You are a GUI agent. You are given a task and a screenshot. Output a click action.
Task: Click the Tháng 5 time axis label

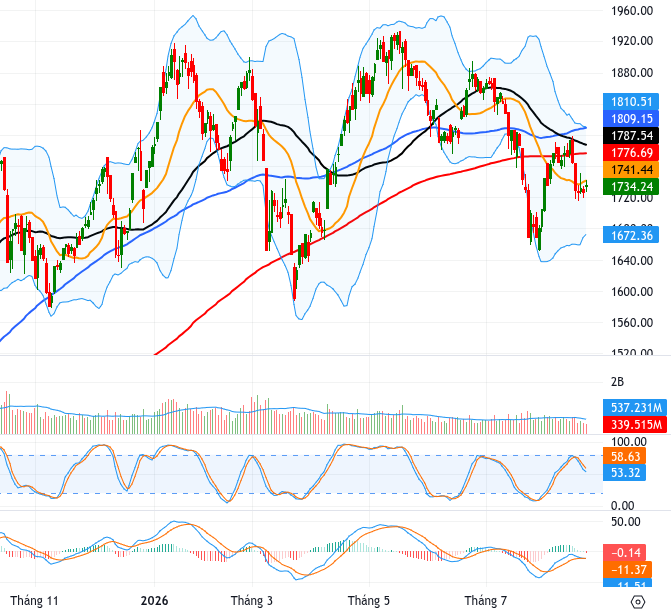point(369,601)
